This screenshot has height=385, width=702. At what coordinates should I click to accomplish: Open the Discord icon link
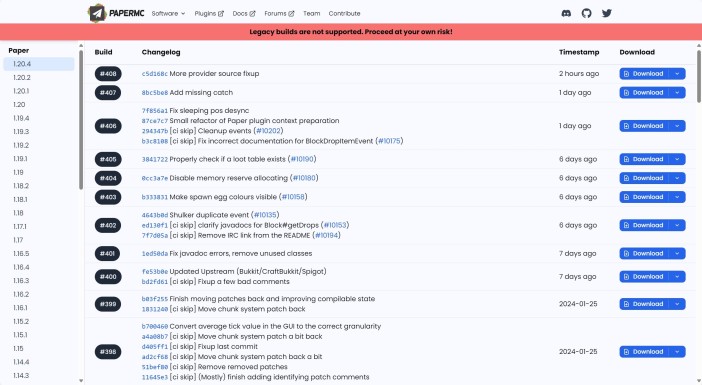point(566,13)
